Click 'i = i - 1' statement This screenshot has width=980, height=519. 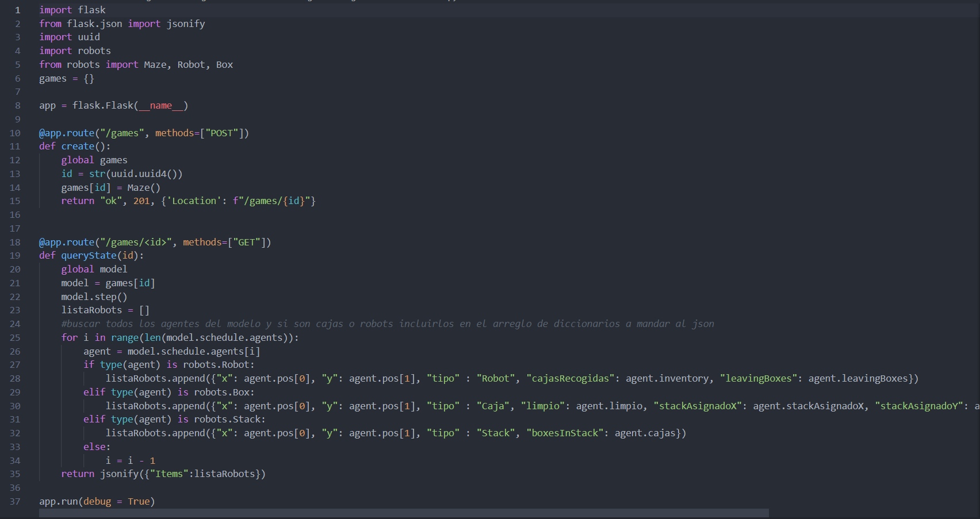point(131,460)
